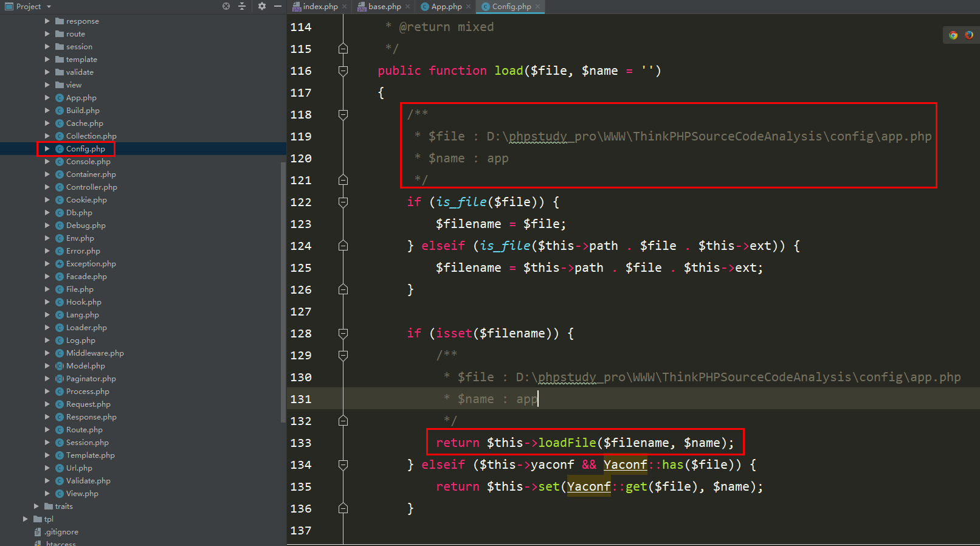980x546 pixels.
Task: Click the response folder icon
Action: [x=60, y=21]
